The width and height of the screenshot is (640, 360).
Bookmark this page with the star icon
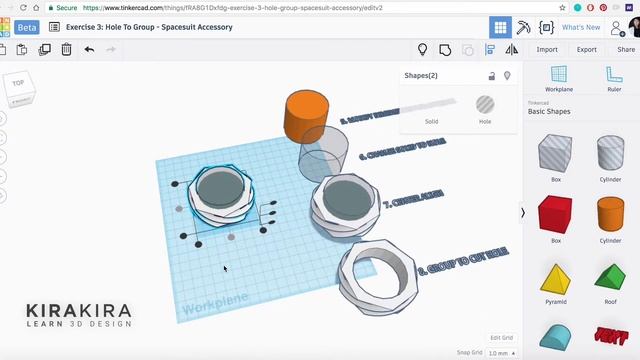[562, 8]
